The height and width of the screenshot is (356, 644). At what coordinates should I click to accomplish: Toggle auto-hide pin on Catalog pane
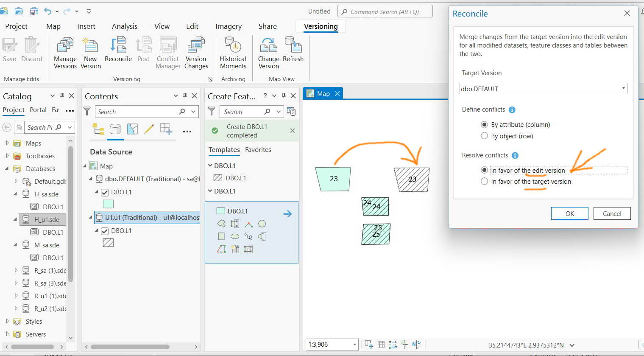point(62,96)
